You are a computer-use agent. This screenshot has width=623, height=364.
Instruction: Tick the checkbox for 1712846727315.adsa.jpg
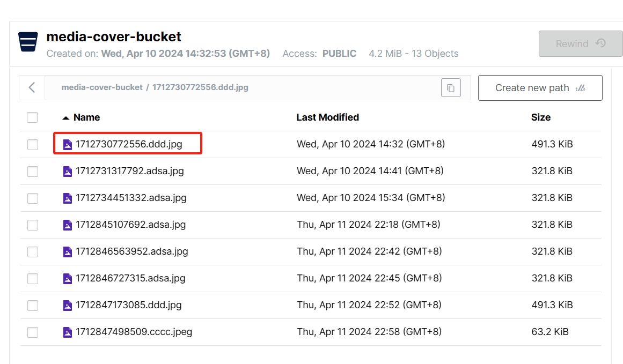coord(33,279)
